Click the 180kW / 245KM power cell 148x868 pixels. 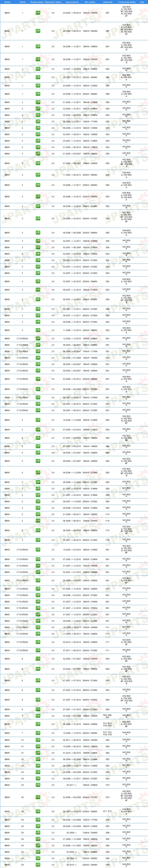coord(90,740)
